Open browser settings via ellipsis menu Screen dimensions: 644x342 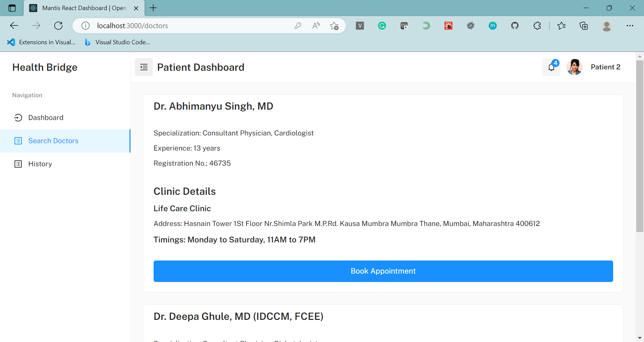(x=631, y=25)
